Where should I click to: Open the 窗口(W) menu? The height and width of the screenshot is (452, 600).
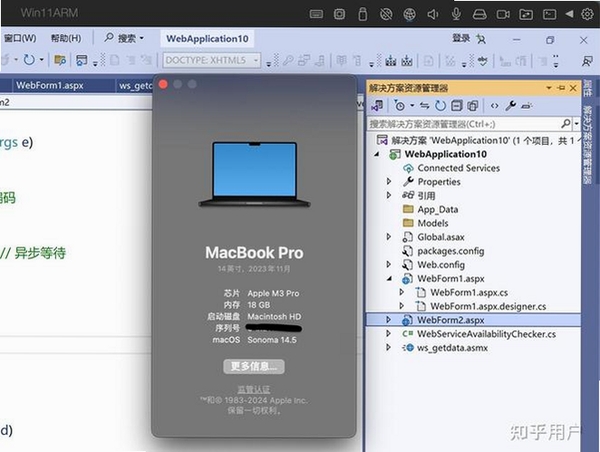point(20,38)
